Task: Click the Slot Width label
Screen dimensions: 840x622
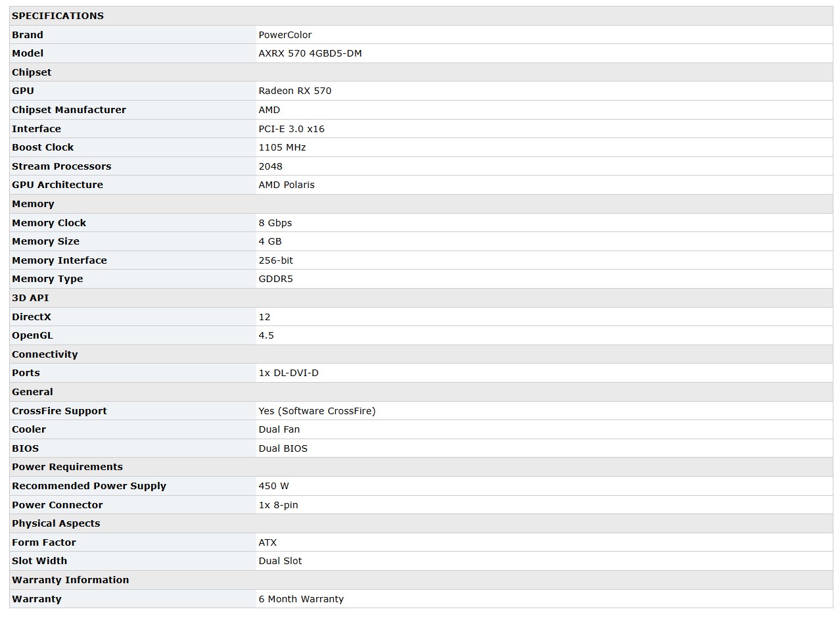Action: pos(39,561)
